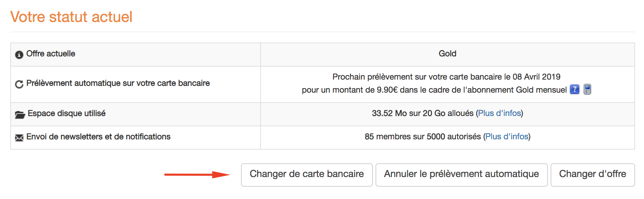Click the refresh icon beside Prélèvement automatique
The image size is (644, 199).
(x=19, y=84)
